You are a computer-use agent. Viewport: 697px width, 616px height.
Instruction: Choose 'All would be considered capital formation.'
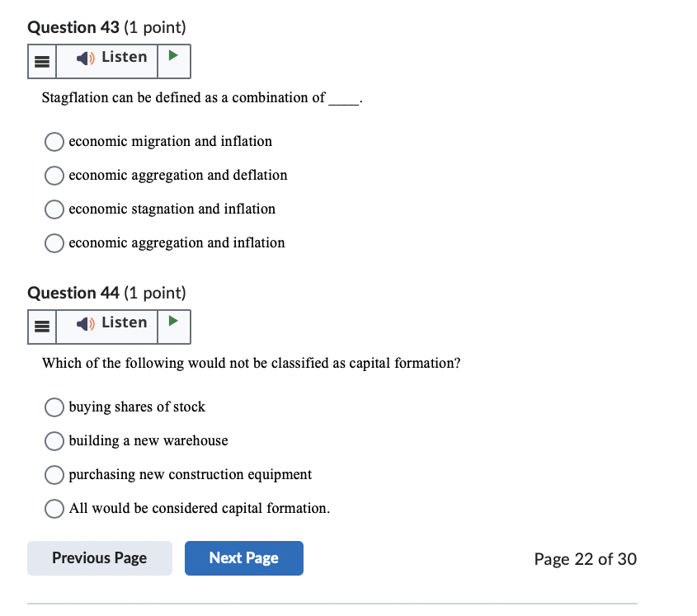54,509
